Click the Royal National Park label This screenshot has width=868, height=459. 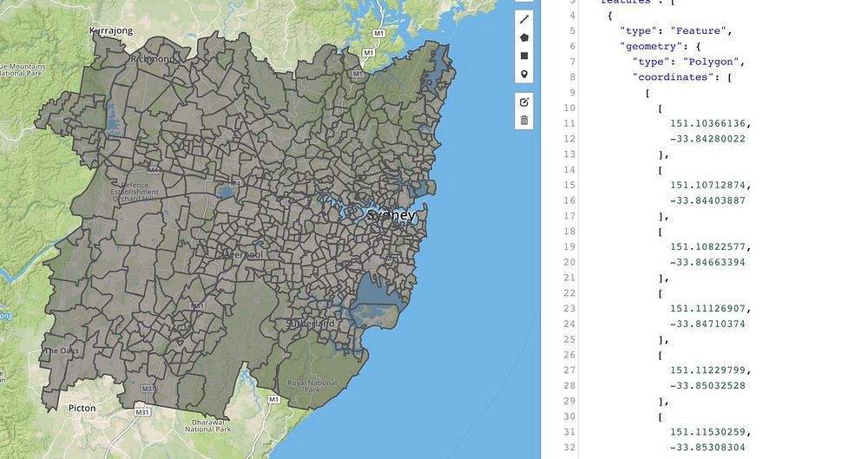point(312,386)
